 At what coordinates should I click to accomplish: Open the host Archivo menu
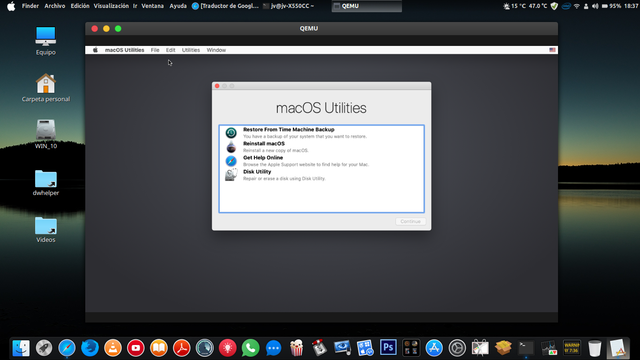click(55, 6)
